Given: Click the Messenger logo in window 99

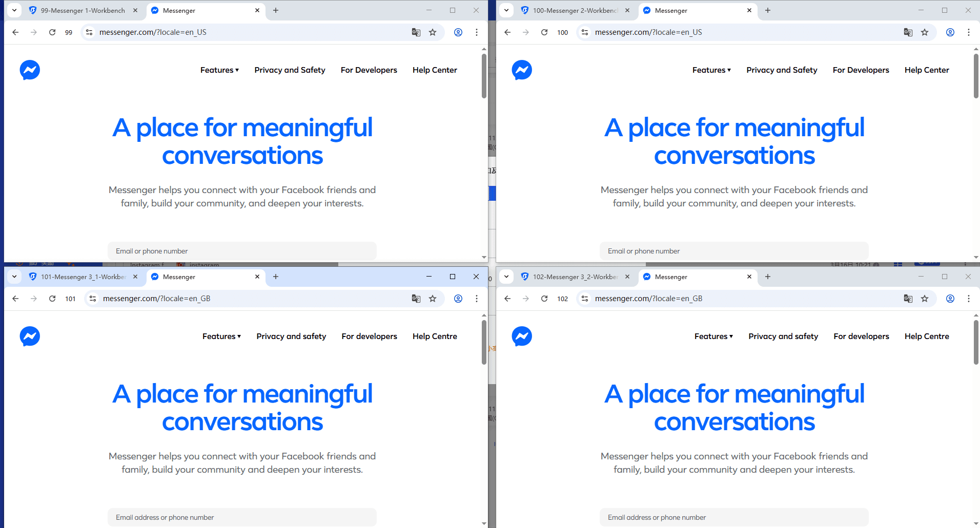Looking at the screenshot, I should (30, 70).
